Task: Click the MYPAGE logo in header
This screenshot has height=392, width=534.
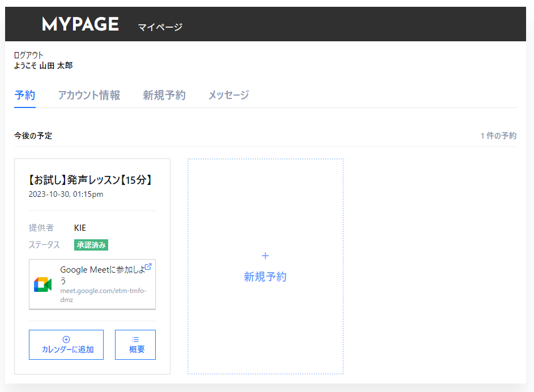Action: (80, 24)
